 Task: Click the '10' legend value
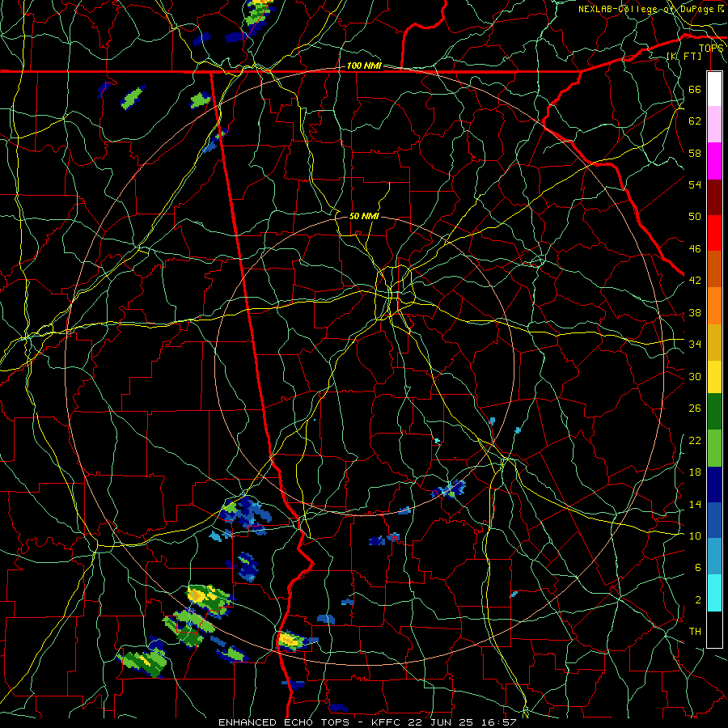(695, 535)
